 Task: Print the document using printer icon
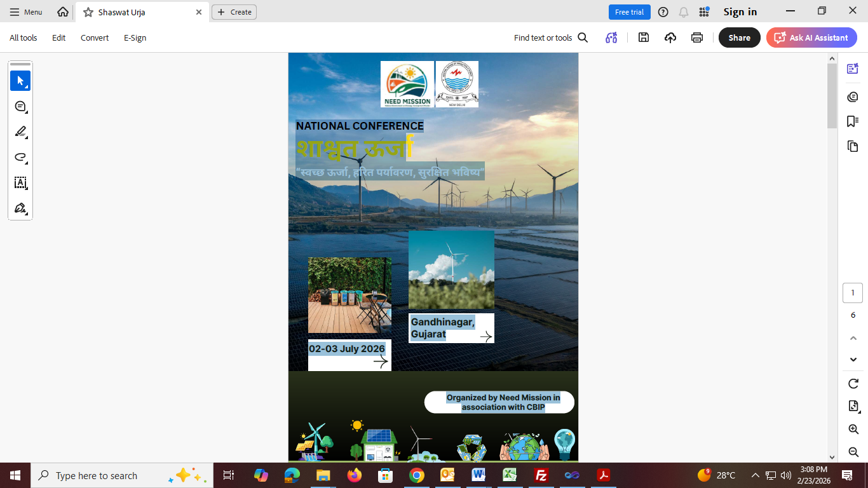coord(697,37)
